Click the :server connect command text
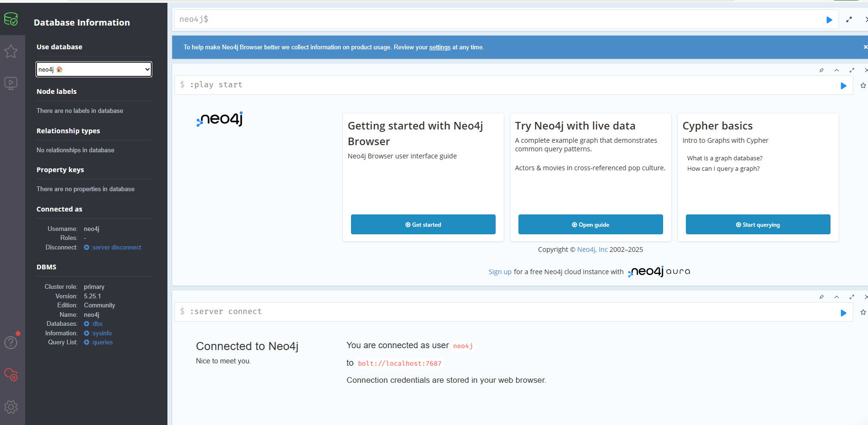The height and width of the screenshot is (425, 868). pyautogui.click(x=226, y=312)
